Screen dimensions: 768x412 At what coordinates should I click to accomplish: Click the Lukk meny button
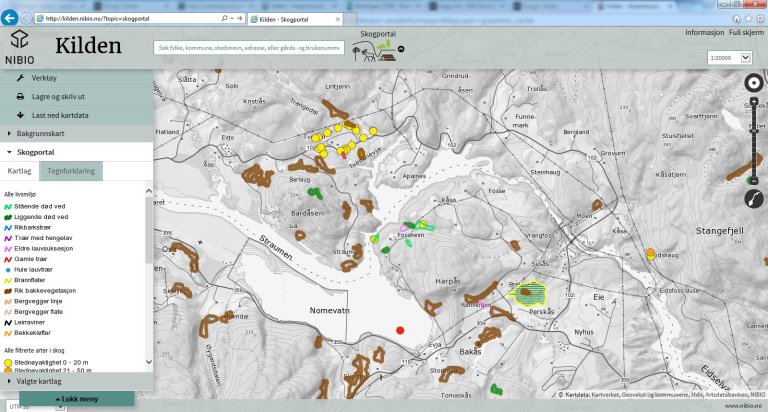click(76, 399)
